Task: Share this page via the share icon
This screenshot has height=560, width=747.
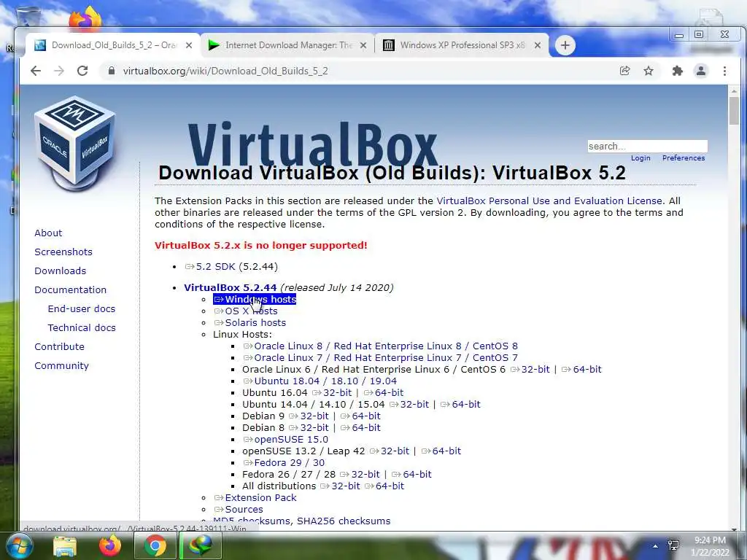Action: tap(624, 71)
